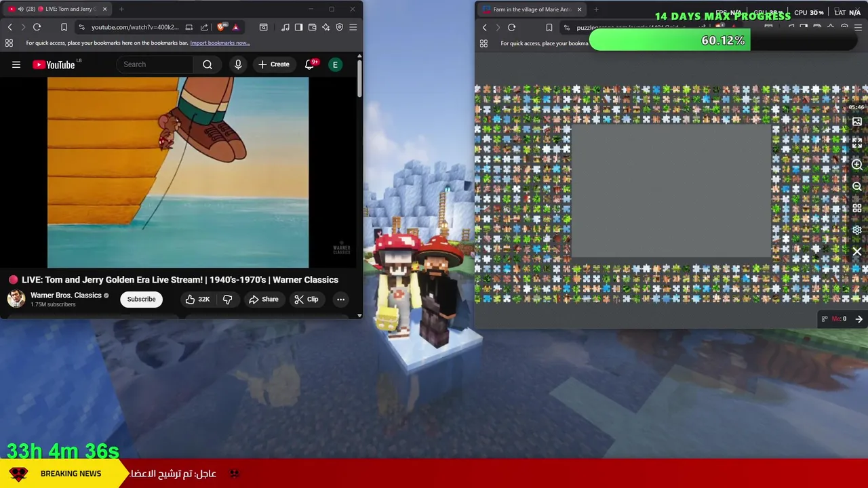Open more actions three-dot menu under video

tap(340, 299)
